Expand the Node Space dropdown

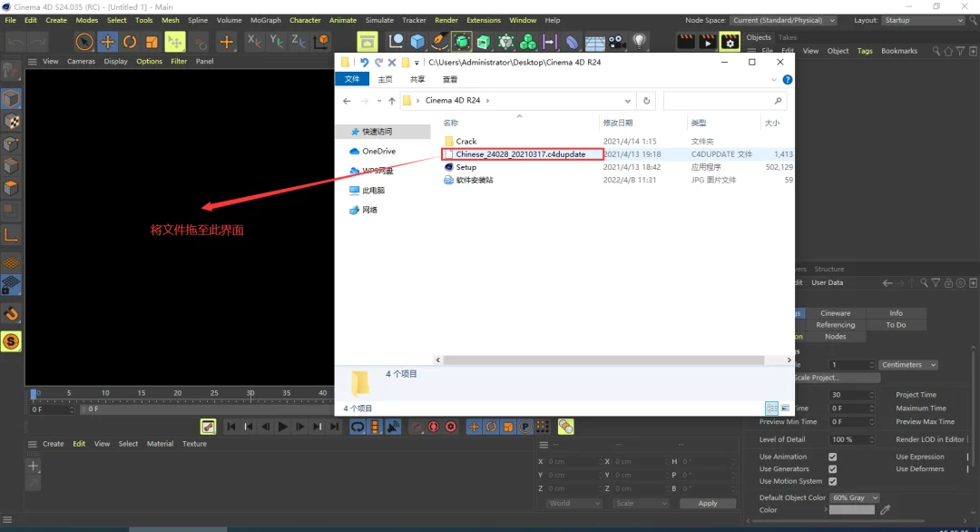click(784, 20)
